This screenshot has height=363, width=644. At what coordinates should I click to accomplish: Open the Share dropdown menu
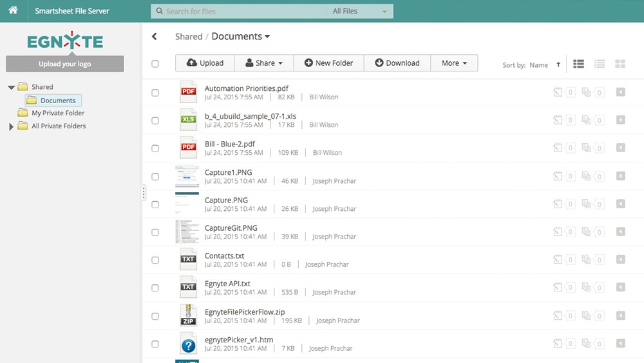263,63
